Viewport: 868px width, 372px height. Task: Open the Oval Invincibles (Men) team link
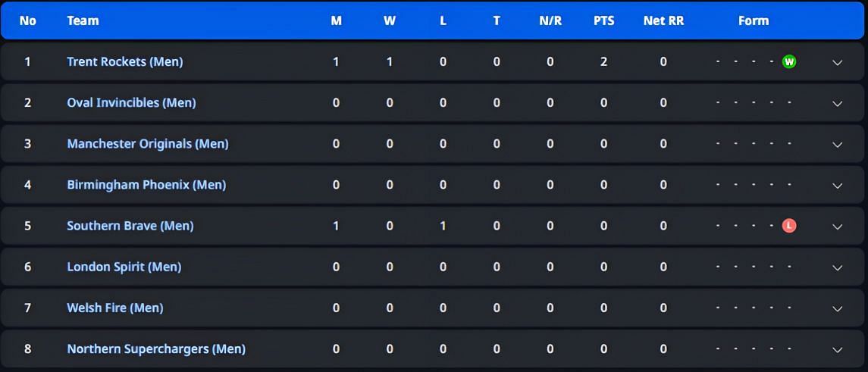click(131, 102)
